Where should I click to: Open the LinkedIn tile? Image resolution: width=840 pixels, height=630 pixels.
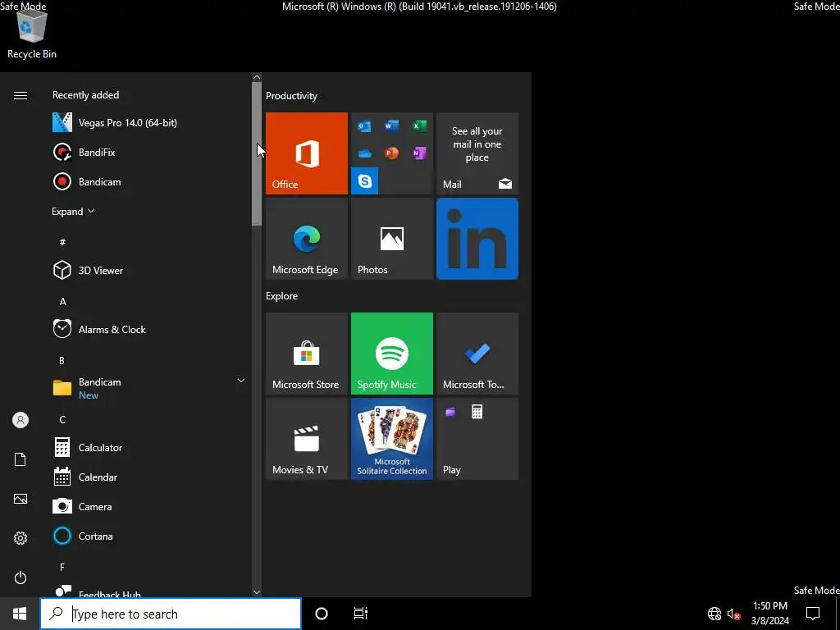477,239
